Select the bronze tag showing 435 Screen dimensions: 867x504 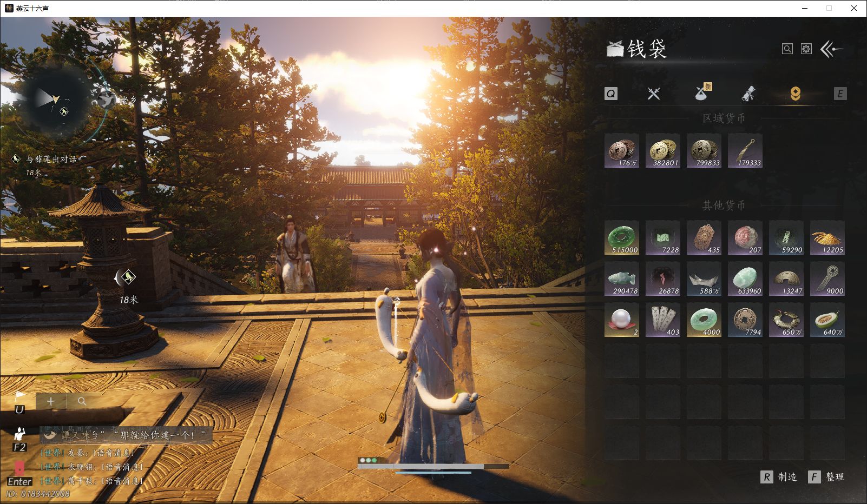pos(704,237)
